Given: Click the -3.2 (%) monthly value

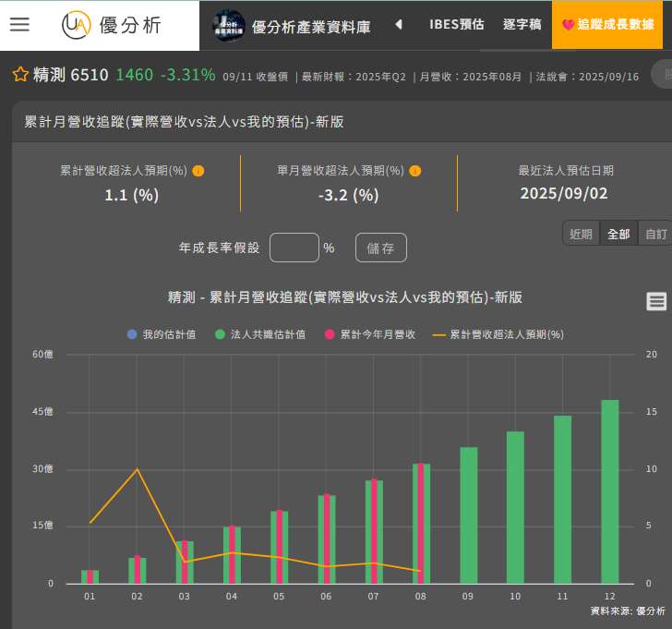Looking at the screenshot, I should pyautogui.click(x=349, y=195).
